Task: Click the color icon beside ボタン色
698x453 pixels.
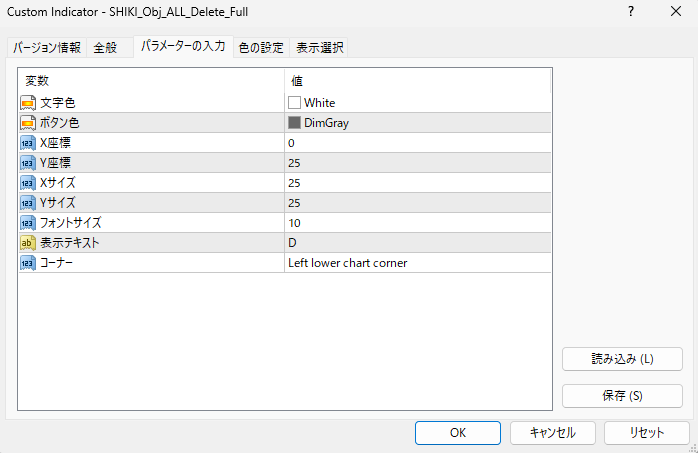Action: (x=28, y=123)
